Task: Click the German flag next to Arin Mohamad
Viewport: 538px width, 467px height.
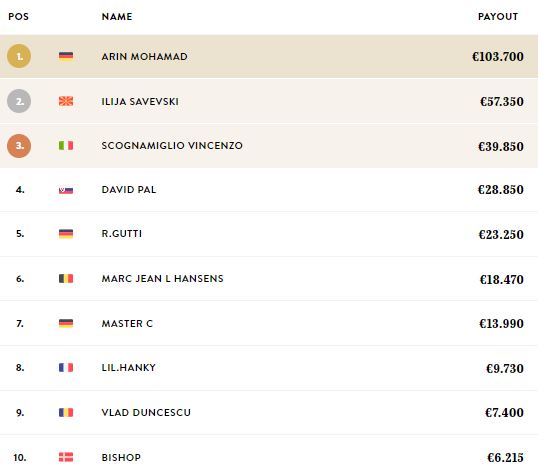Action: (66, 56)
